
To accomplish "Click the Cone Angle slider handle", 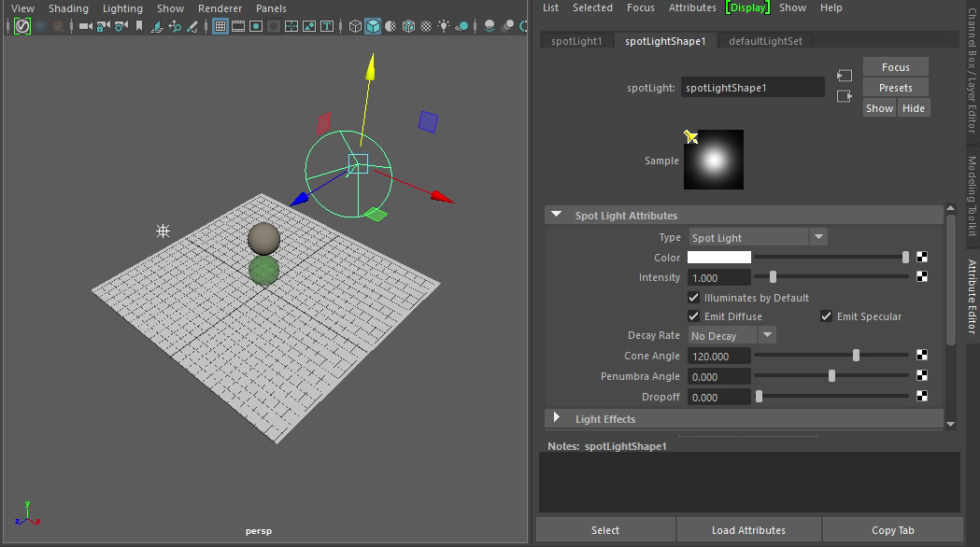I will (x=856, y=356).
